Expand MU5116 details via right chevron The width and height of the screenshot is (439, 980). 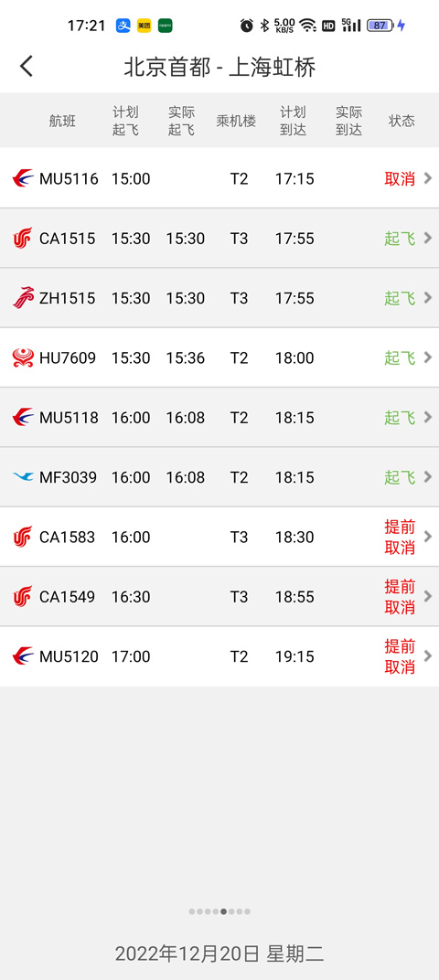point(428,178)
